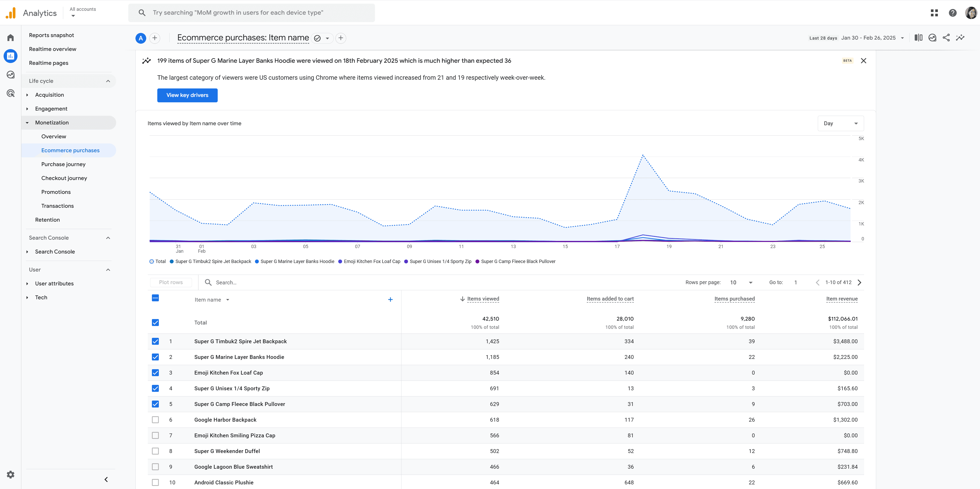Click the Plot rows button
The height and width of the screenshot is (489, 980).
(171, 282)
